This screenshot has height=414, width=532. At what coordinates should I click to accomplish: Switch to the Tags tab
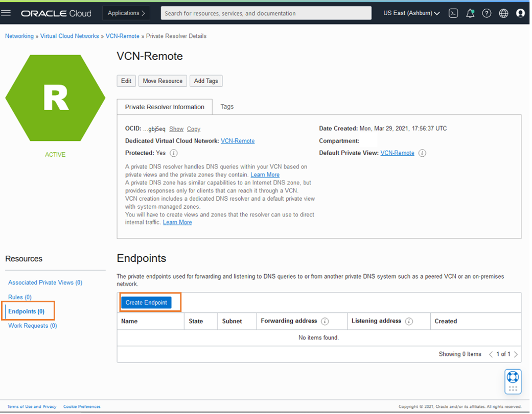point(227,107)
